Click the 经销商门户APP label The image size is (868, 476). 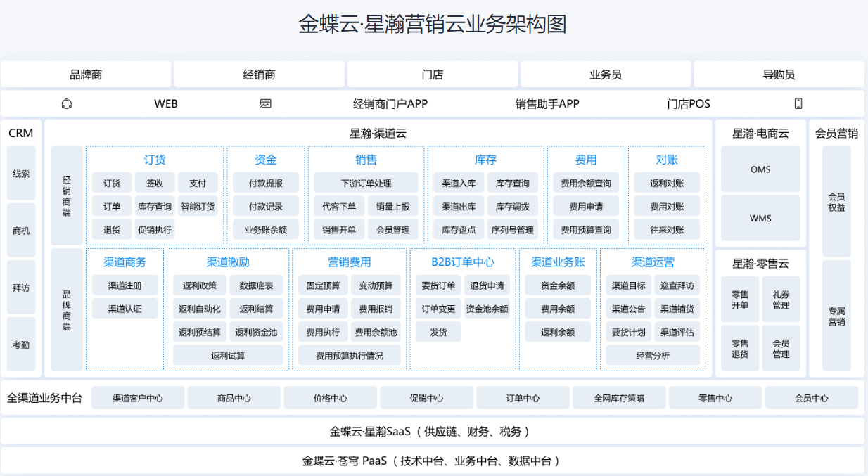(x=390, y=103)
